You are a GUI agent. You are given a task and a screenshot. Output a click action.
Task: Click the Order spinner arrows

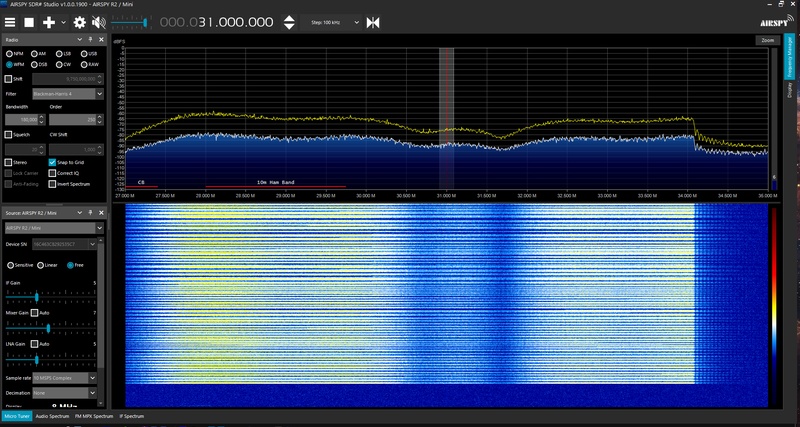click(x=100, y=120)
